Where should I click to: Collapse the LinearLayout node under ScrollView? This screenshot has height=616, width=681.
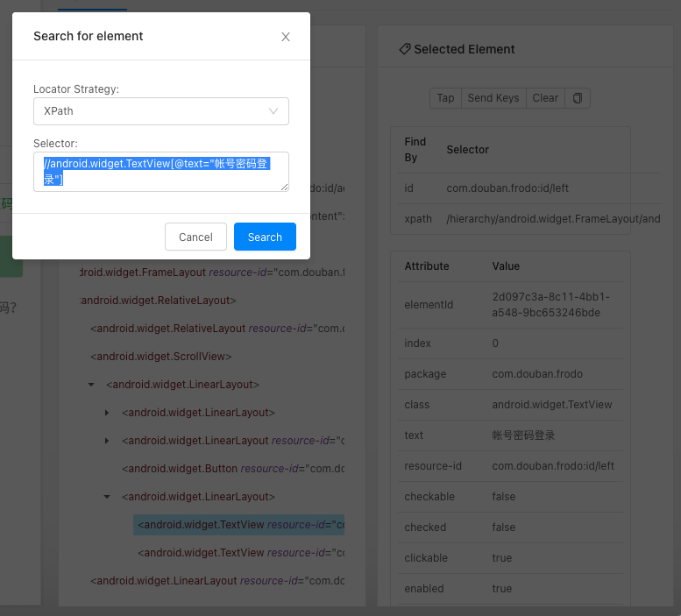click(x=91, y=385)
